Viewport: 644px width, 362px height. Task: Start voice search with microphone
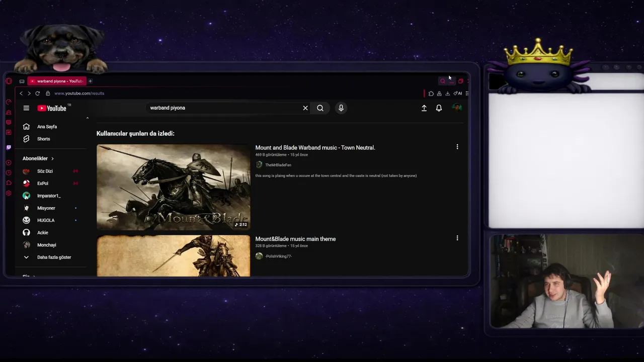pos(341,108)
